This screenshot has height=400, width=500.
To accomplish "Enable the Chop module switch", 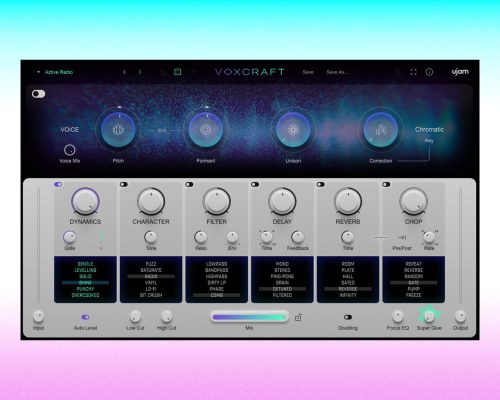I will (386, 184).
